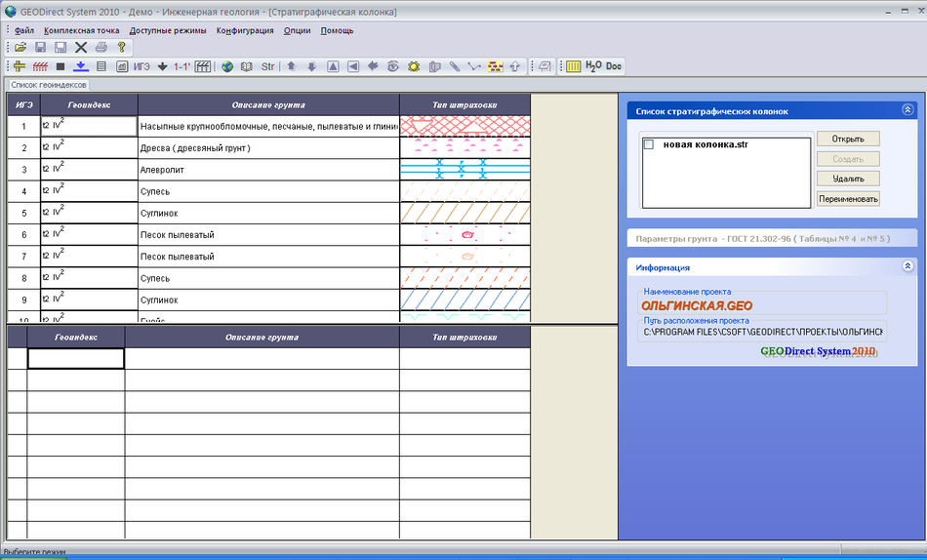Click the printer icon
927x560 pixels.
pos(101,47)
